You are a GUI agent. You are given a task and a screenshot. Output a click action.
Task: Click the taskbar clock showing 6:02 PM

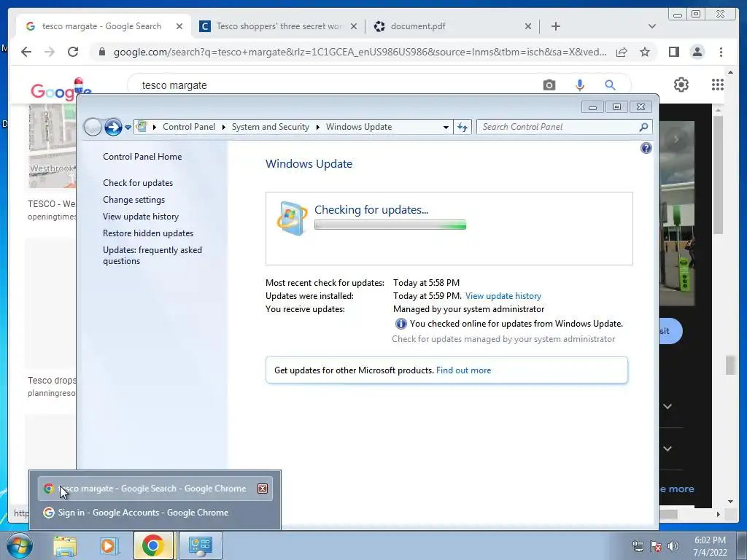tap(710, 546)
